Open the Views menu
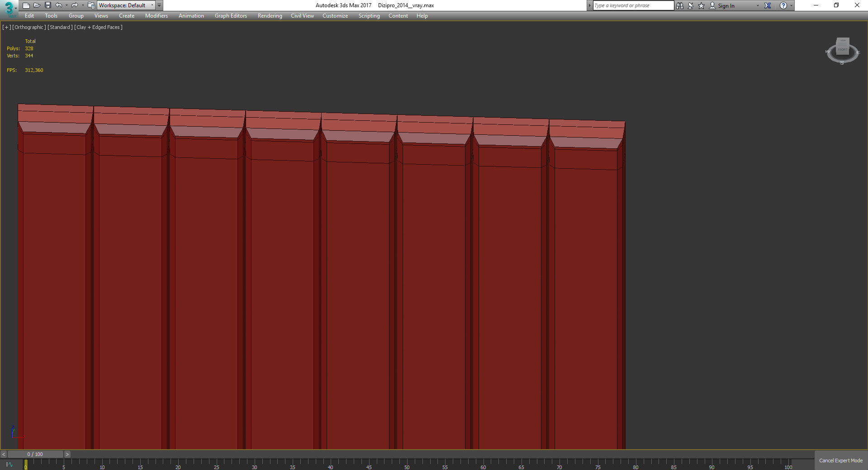This screenshot has width=868, height=470. click(x=101, y=16)
